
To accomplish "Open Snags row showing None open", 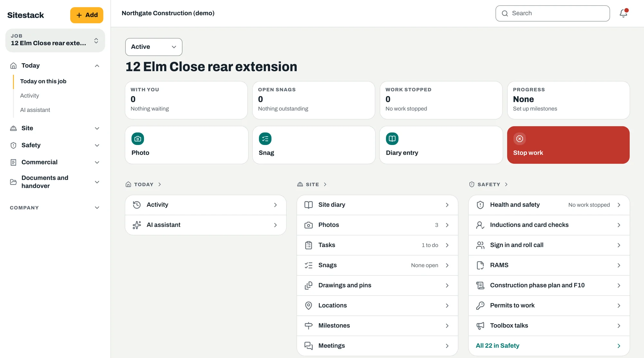I will tap(377, 265).
